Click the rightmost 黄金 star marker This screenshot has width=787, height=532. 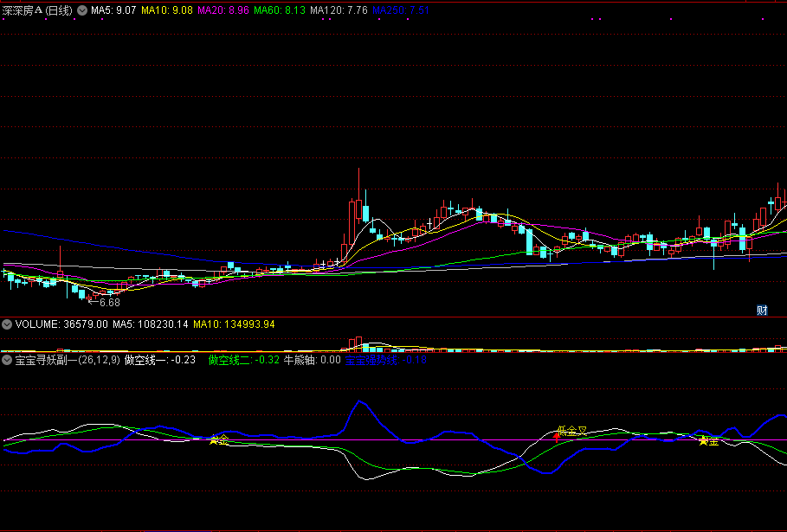tap(704, 441)
